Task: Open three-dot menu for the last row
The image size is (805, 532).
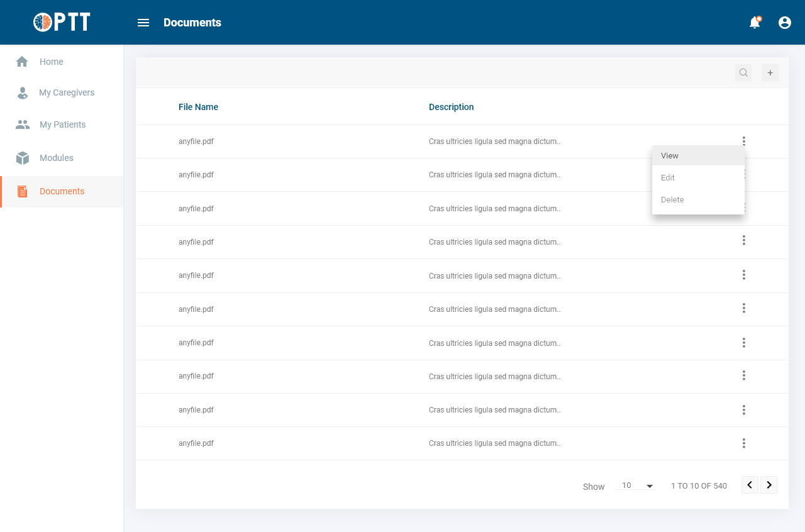Action: coord(743,443)
